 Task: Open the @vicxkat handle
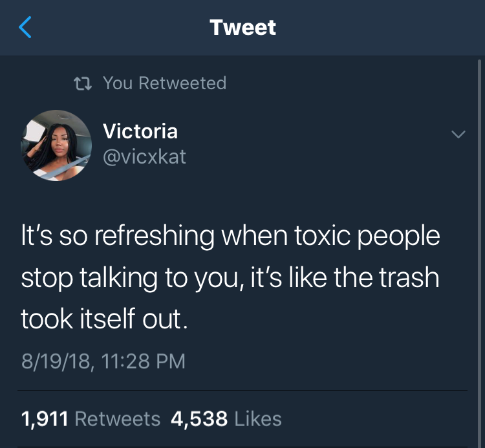tap(144, 156)
